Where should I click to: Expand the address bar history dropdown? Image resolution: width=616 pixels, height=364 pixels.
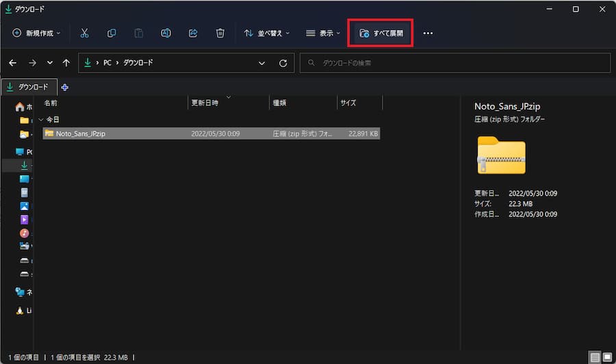pyautogui.click(x=261, y=63)
